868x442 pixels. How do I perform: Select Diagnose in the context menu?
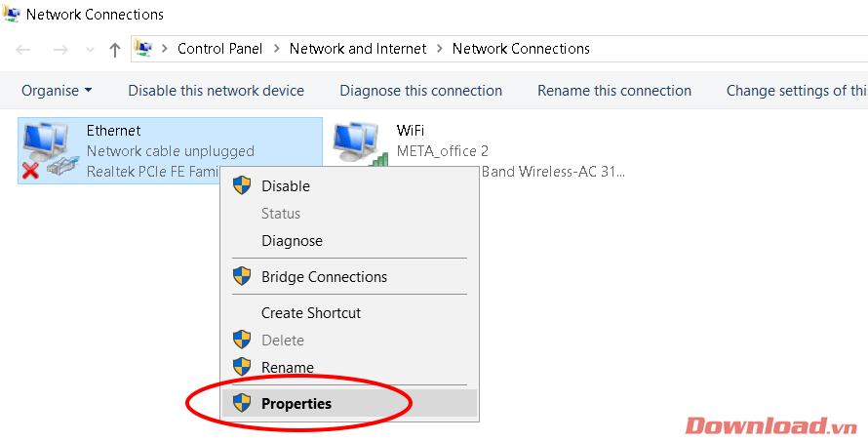pyautogui.click(x=292, y=240)
